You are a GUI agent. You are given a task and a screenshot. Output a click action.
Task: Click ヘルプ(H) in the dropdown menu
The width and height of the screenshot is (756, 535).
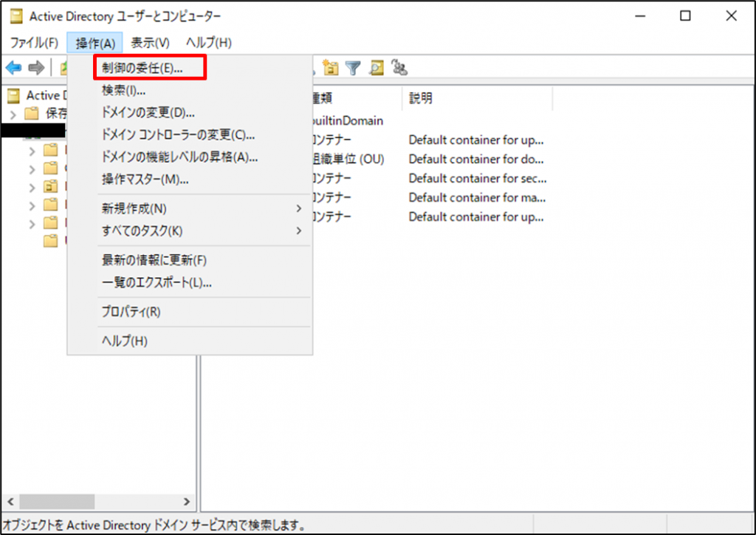point(190,341)
